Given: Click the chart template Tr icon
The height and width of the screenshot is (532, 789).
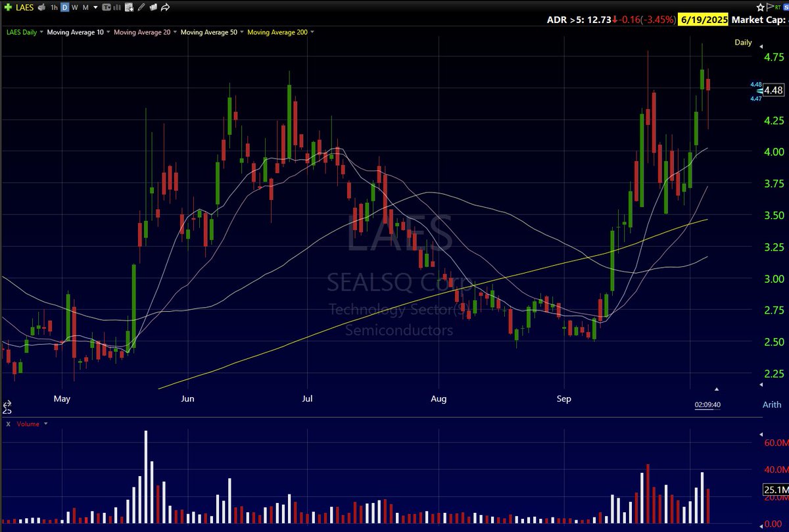Looking at the screenshot, I should [106, 7].
